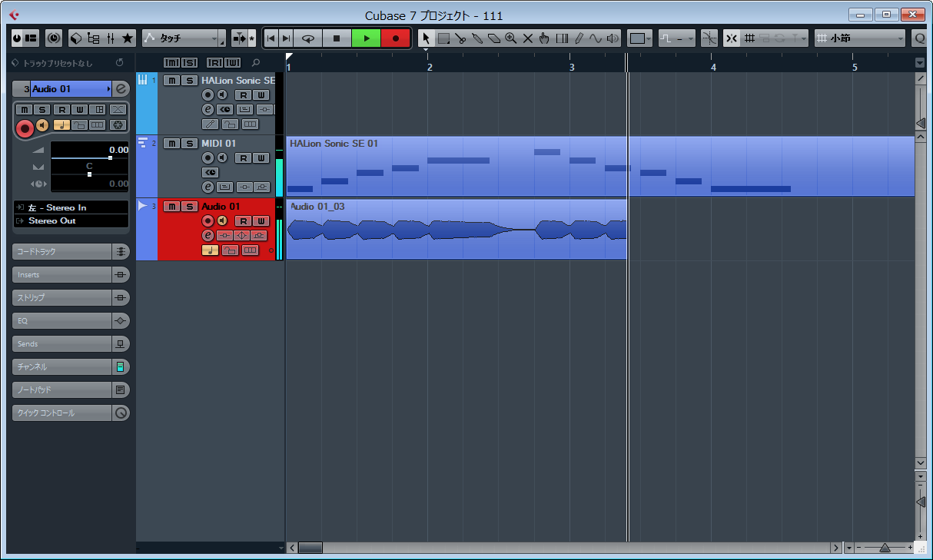
Task: Select the Draw pencil tool
Action: [x=578, y=38]
